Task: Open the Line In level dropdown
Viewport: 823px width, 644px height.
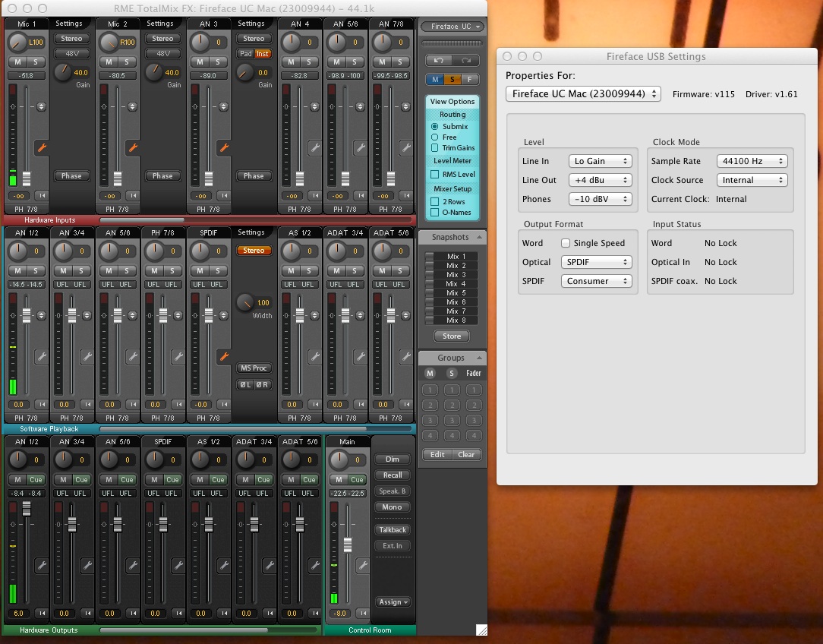Action: click(x=600, y=161)
